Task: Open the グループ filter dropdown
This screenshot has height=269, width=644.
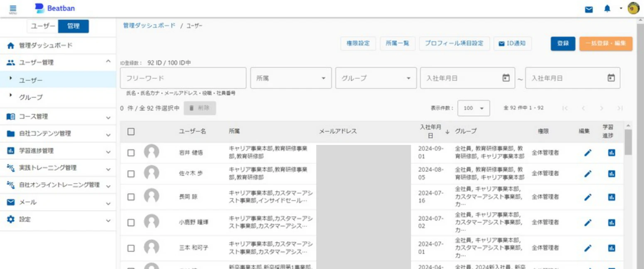Action: (x=376, y=78)
